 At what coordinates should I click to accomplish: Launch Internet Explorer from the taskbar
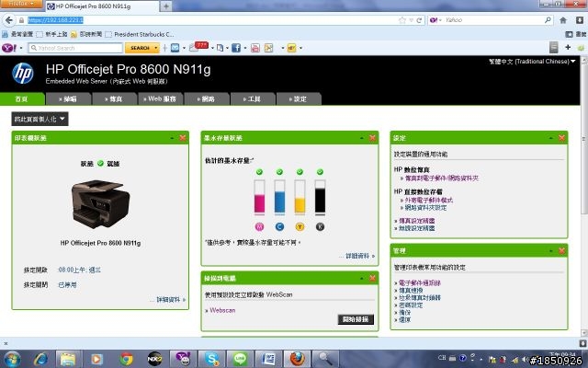(x=40, y=359)
